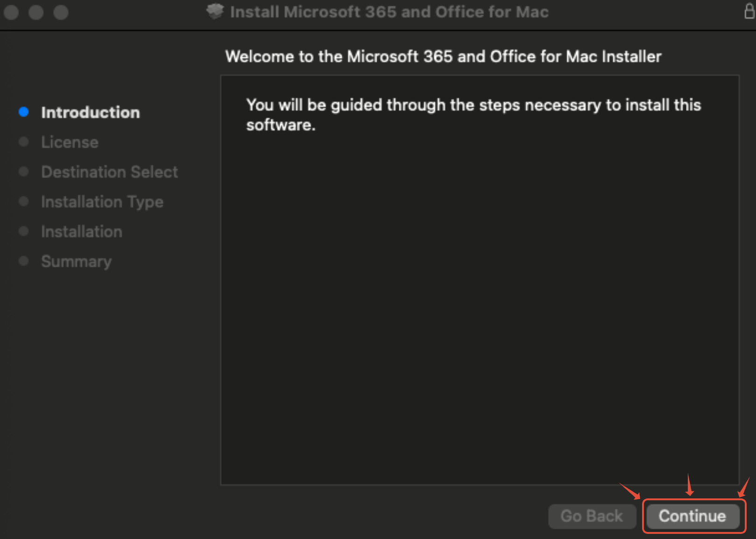
Task: Click the gray bullet next to Summary
Action: pos(24,261)
